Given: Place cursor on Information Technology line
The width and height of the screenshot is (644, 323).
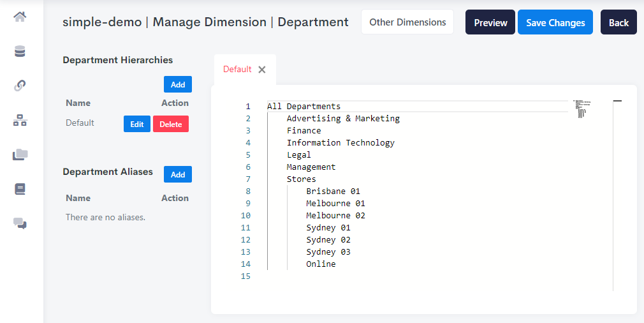Looking at the screenshot, I should coord(340,142).
